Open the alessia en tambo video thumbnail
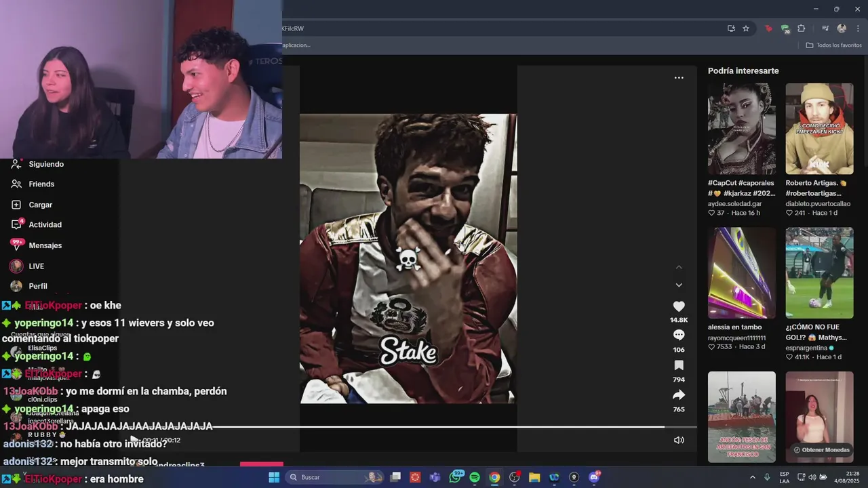Image resolution: width=868 pixels, height=488 pixels. click(741, 272)
